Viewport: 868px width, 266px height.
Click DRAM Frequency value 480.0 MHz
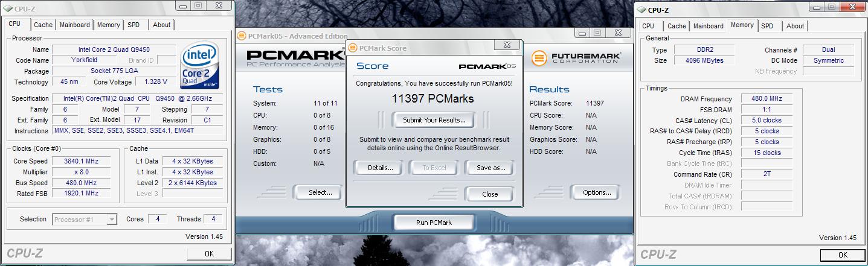[767, 98]
